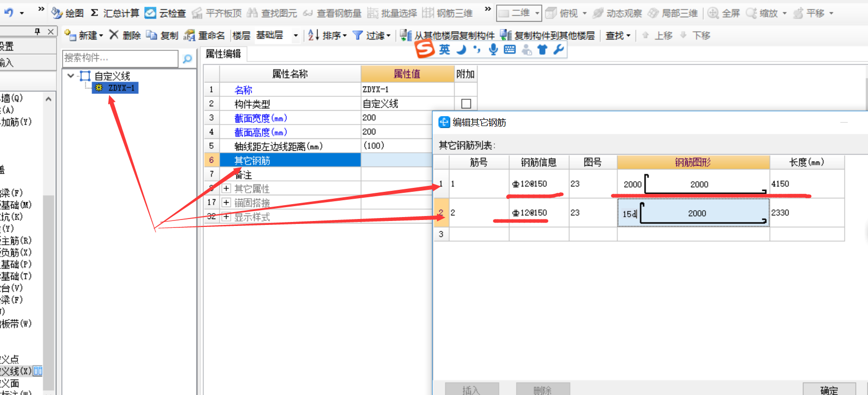The height and width of the screenshot is (395, 868).
Task: Open the 基础层 floor dropdown
Action: 296,36
